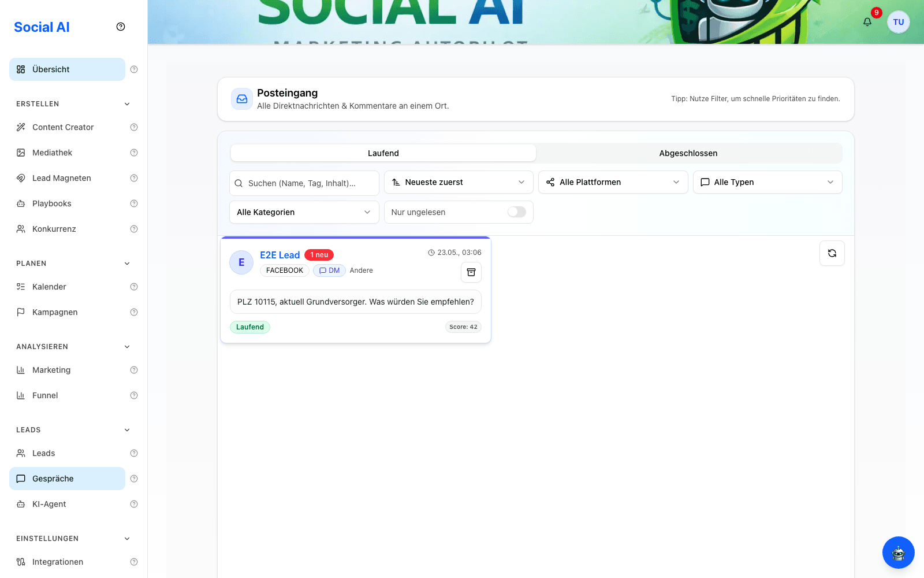Open the Neueste zuerst sort dropdown
924x578 pixels.
point(459,182)
